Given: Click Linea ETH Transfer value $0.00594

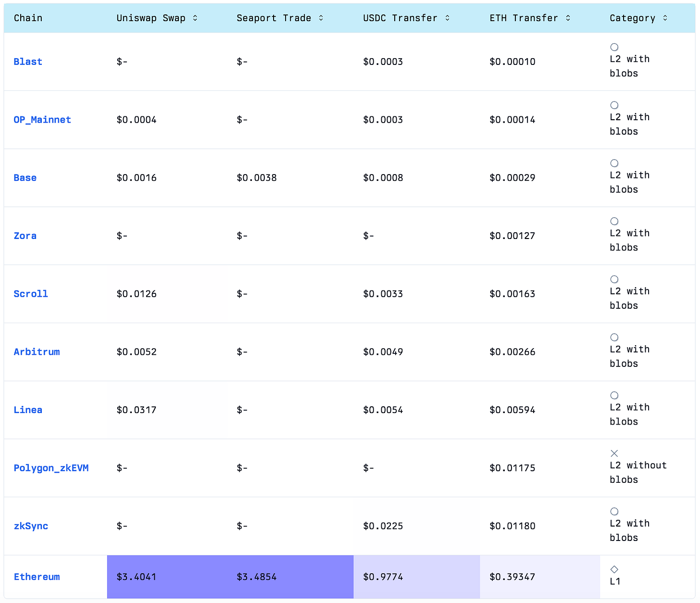Looking at the screenshot, I should (512, 410).
